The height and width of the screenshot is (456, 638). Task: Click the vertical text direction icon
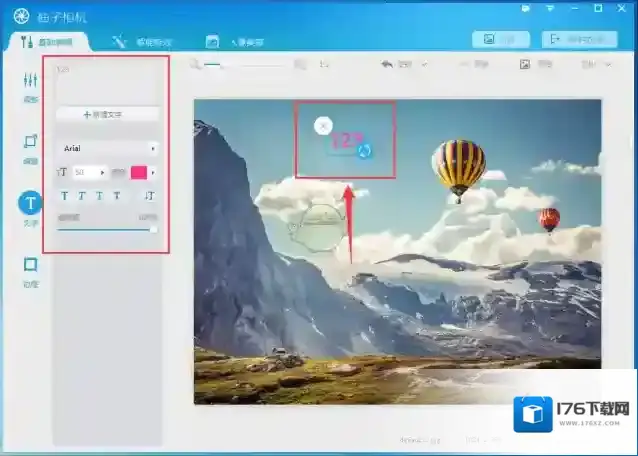[x=151, y=196]
